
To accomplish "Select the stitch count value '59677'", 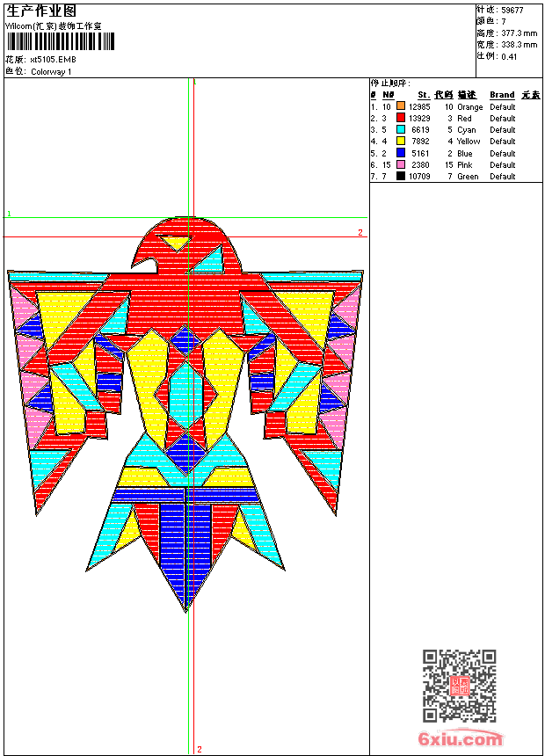I will point(512,11).
